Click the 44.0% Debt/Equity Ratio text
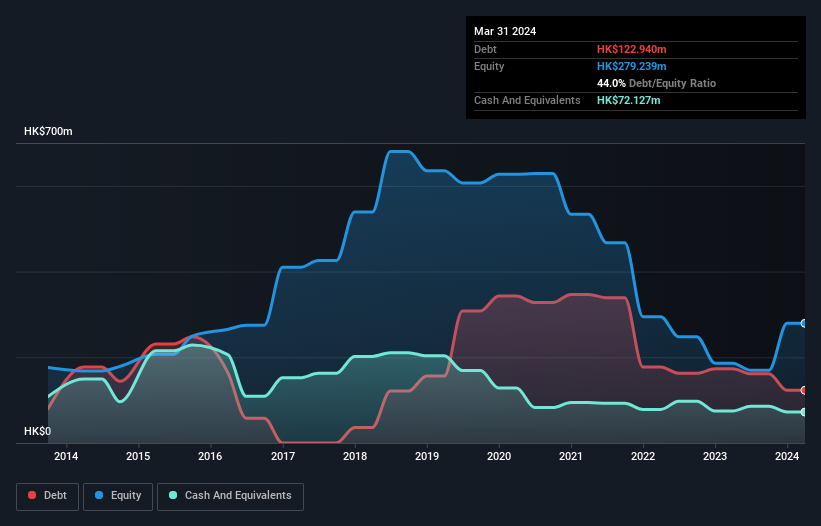821x526 pixels. click(656, 83)
